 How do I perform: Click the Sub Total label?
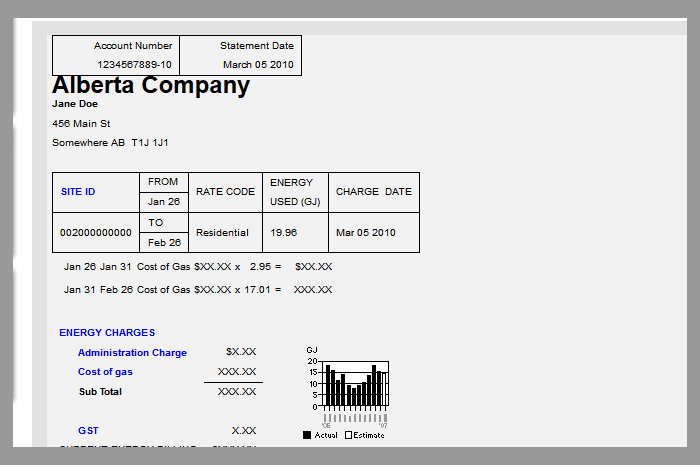click(x=100, y=392)
